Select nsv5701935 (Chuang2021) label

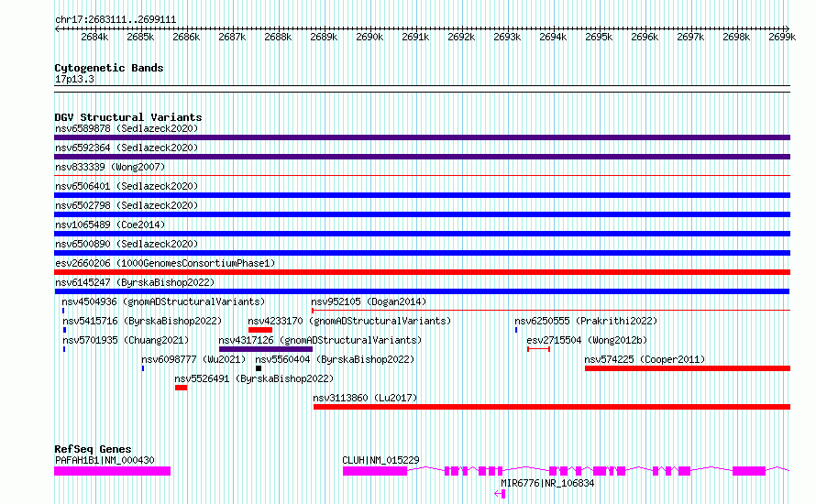pos(126,340)
